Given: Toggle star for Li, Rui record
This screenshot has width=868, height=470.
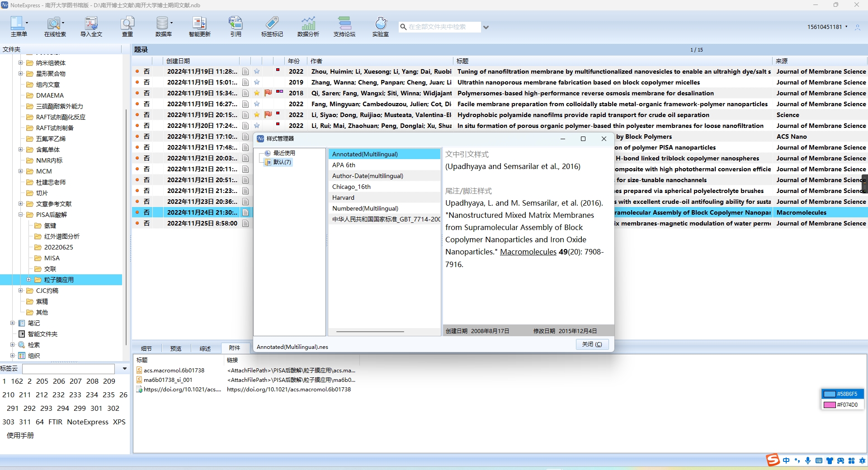Looking at the screenshot, I should tap(257, 126).
